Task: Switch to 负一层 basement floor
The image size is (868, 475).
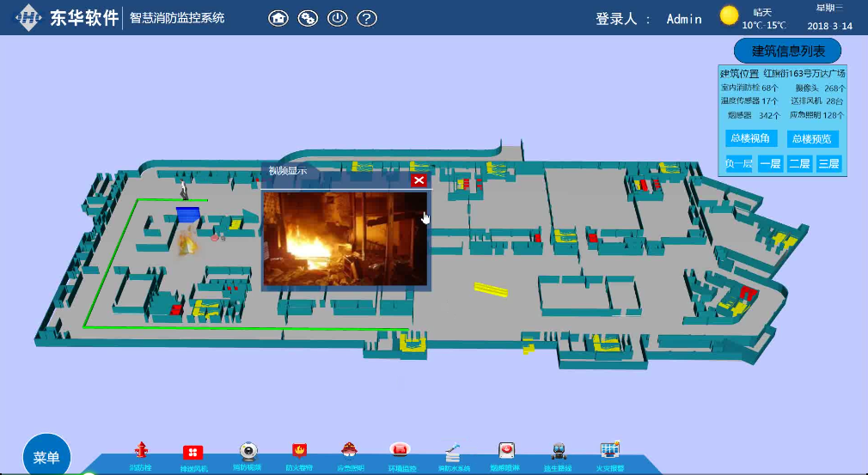Action: (738, 163)
